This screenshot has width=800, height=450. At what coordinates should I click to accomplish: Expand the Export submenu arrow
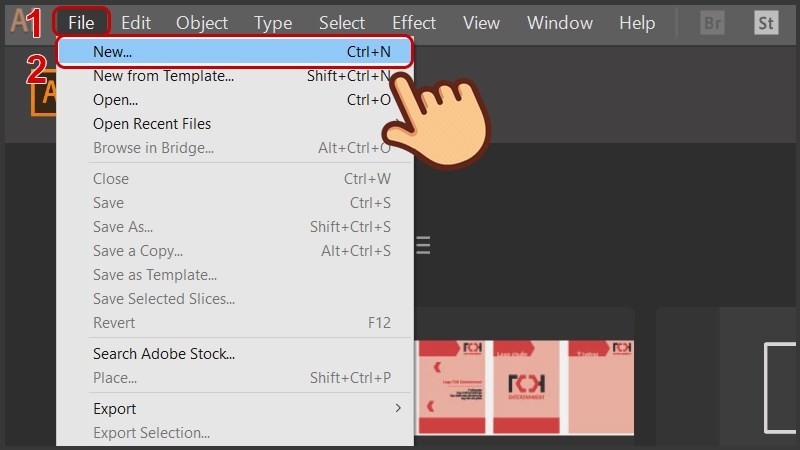(397, 408)
